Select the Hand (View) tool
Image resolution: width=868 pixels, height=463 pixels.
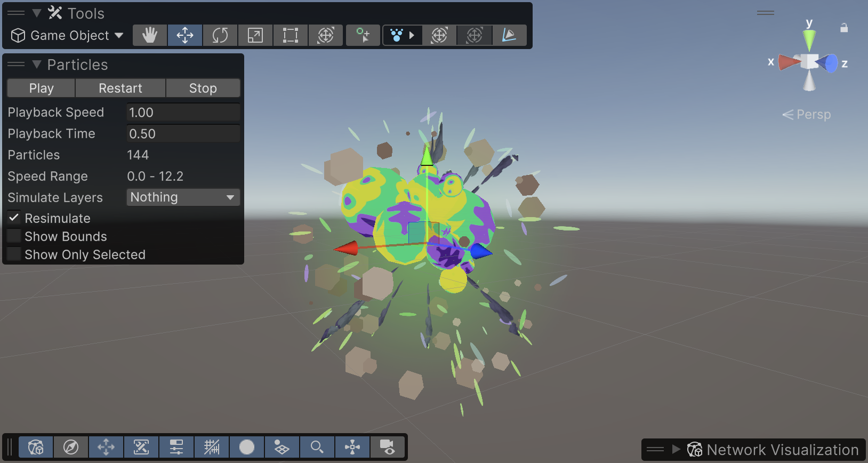point(150,35)
